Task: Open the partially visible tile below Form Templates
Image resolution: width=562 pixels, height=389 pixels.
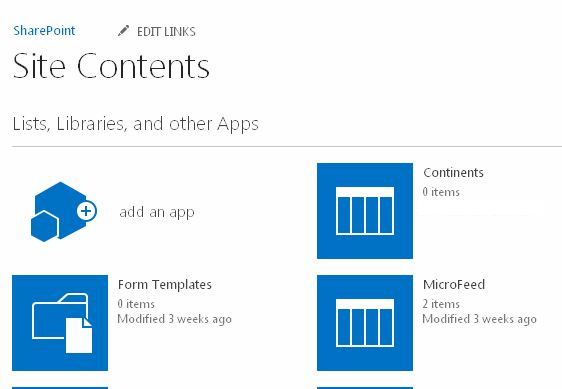Action: (60, 388)
